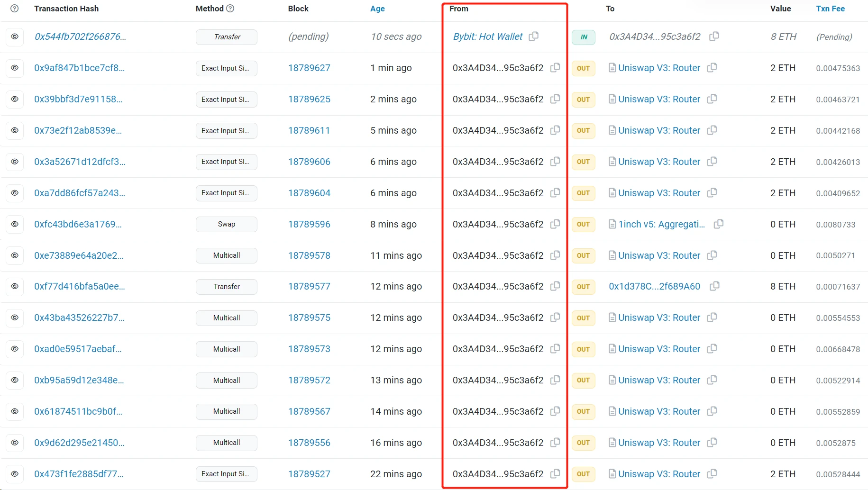
Task: Open the 0x1d378C...2f689A60 address link
Action: tap(654, 286)
